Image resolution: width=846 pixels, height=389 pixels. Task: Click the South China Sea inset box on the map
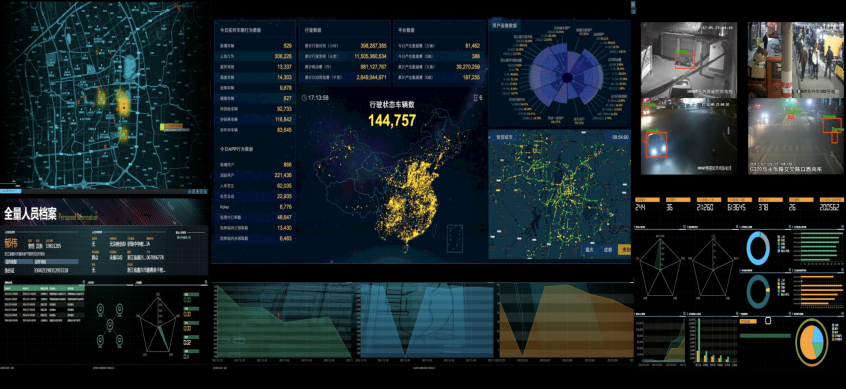(x=455, y=238)
